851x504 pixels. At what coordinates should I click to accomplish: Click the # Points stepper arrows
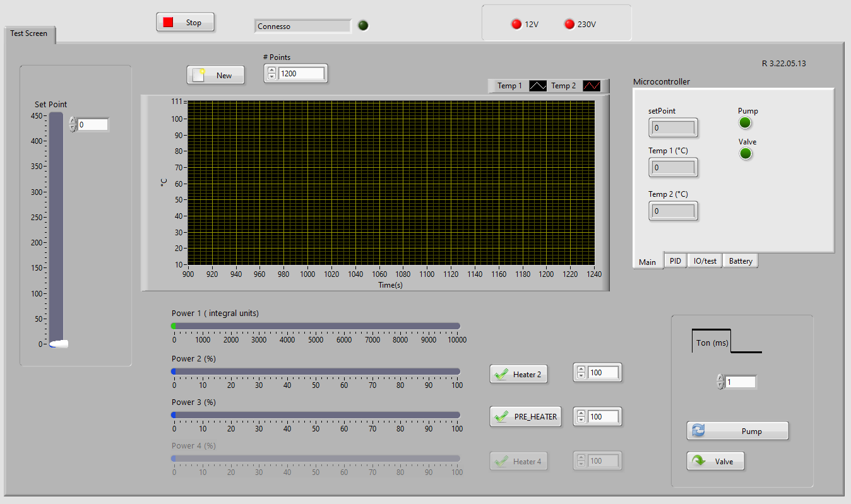[x=271, y=74]
